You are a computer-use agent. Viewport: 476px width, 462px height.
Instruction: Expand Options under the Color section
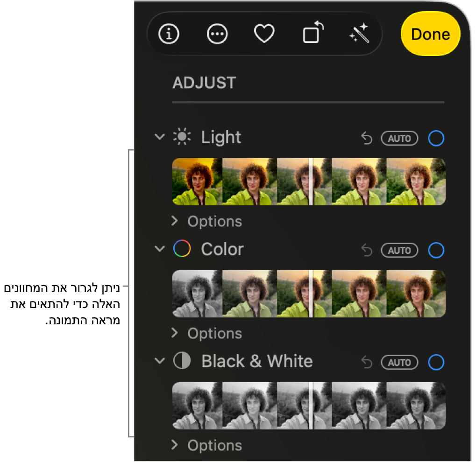coord(207,333)
